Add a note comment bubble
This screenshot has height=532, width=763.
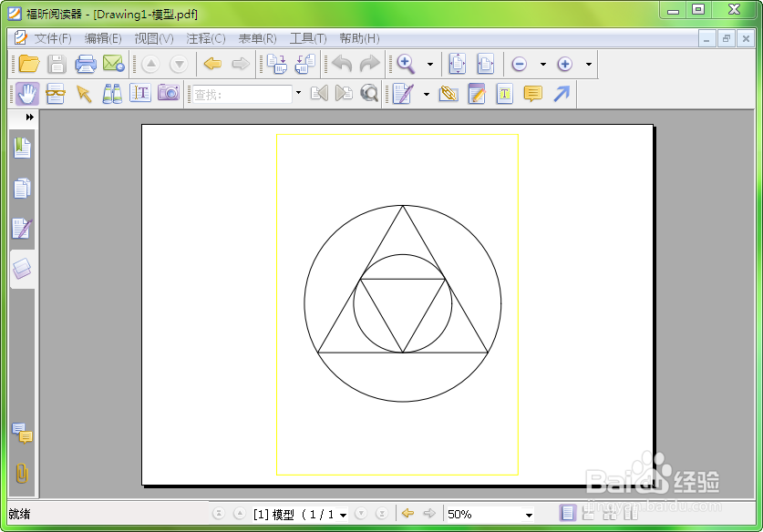point(533,94)
